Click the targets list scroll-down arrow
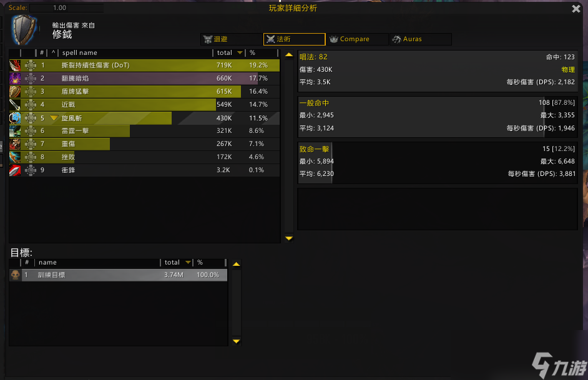 236,341
